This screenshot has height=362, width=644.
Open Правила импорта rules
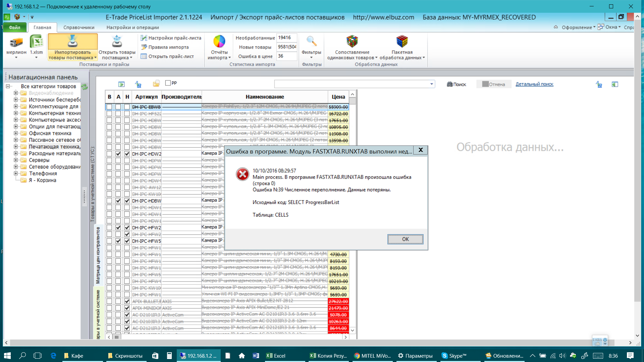pos(165,47)
